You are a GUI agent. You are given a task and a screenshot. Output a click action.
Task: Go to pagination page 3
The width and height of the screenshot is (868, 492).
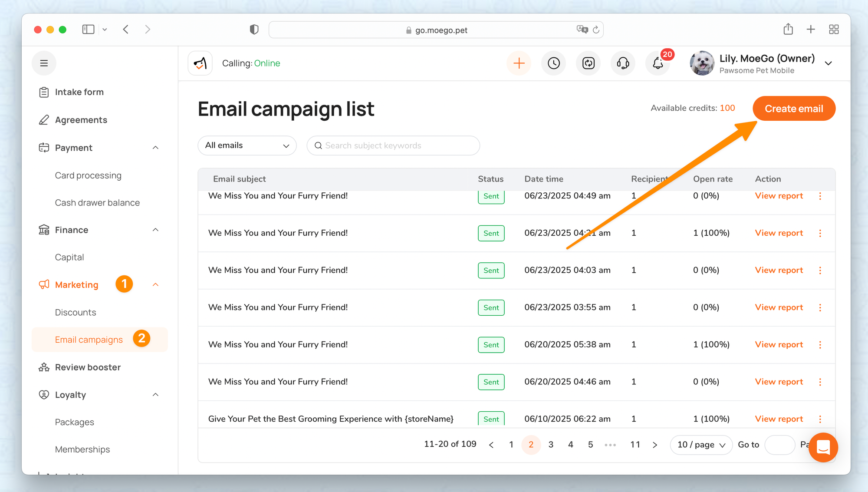tap(551, 445)
